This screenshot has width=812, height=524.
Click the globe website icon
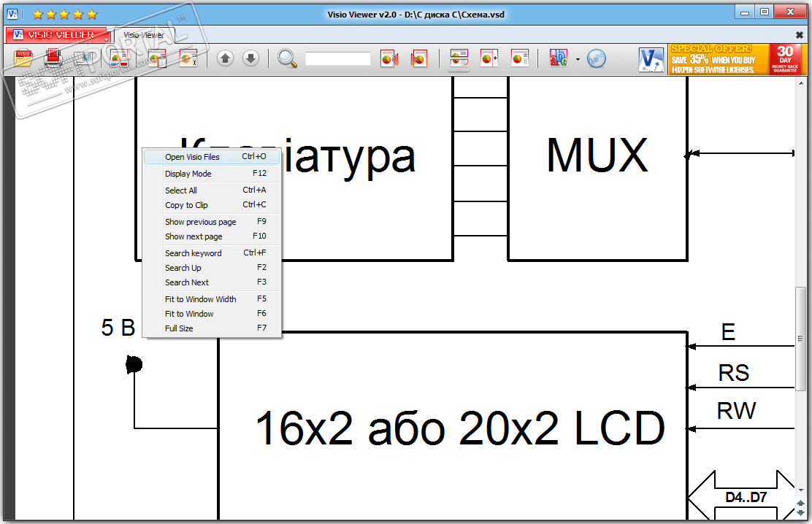point(596,58)
